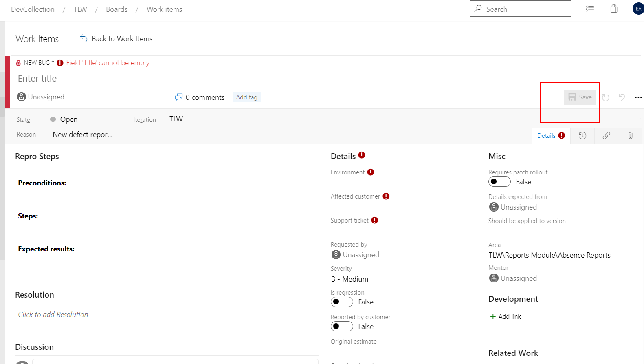This screenshot has width=644, height=364.
Task: Open the Attachments paperclip tab
Action: tap(630, 136)
